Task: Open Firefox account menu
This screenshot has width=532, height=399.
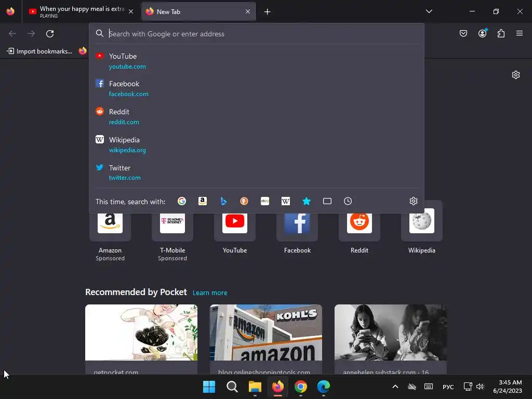Action: click(x=483, y=33)
